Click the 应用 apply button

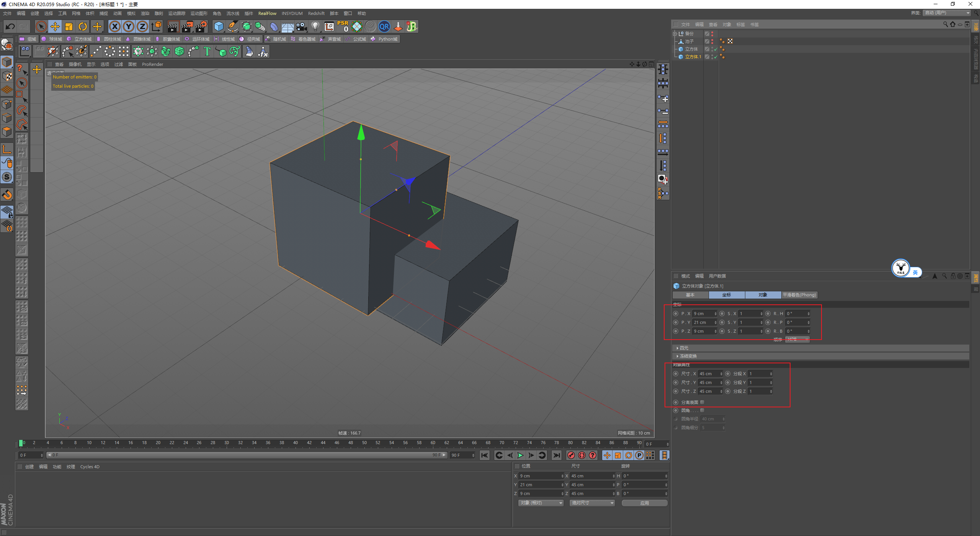(644, 503)
